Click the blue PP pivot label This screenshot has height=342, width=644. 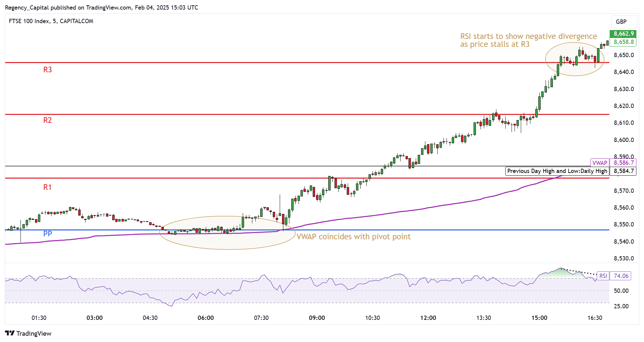click(48, 234)
